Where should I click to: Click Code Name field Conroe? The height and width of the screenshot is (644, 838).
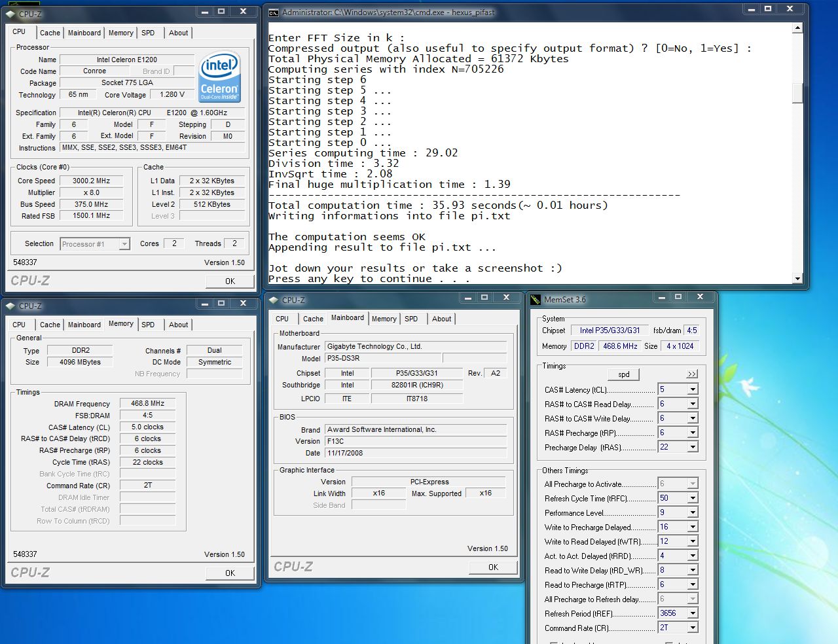tap(94, 71)
